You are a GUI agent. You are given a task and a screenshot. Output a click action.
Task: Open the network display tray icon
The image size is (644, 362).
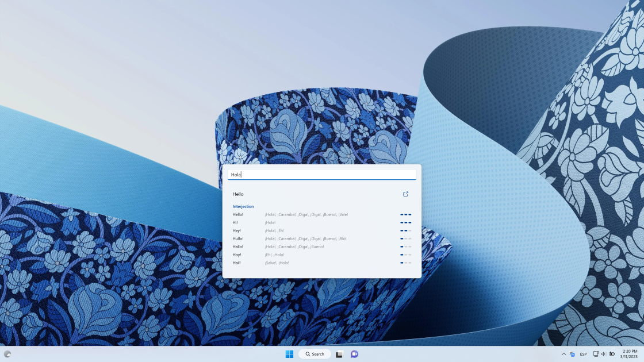(x=596, y=354)
